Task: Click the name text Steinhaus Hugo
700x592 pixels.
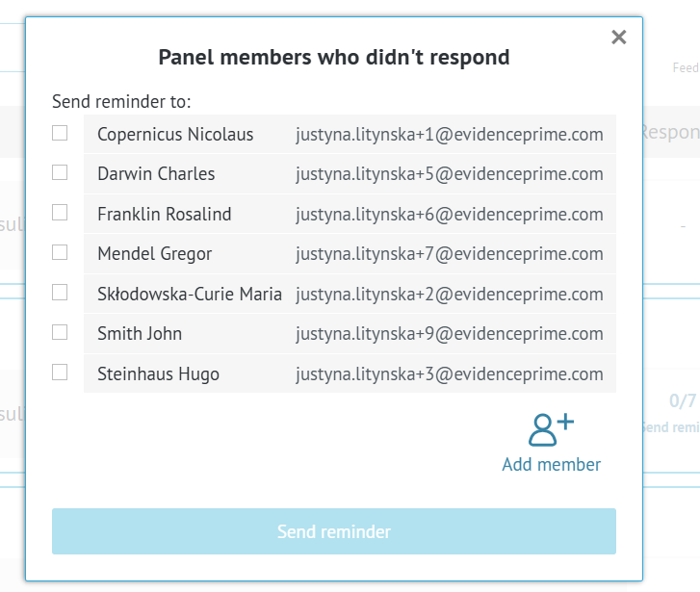Action: pyautogui.click(x=158, y=374)
